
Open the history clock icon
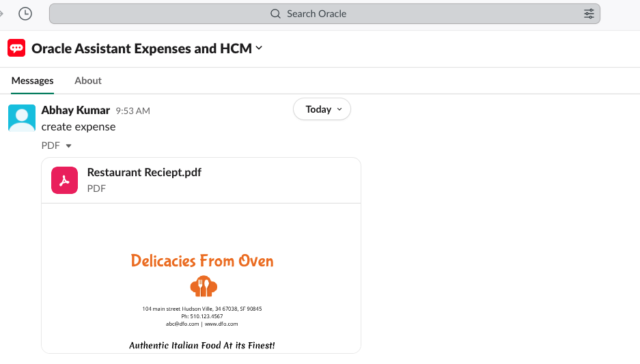[x=25, y=14]
